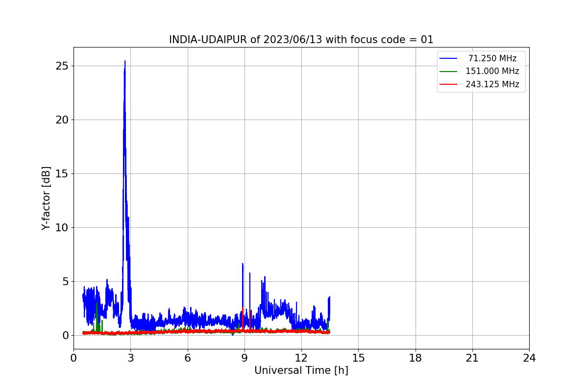This screenshot has width=588, height=392.
Task: Click the Universal Time [h] axis label
Action: (x=301, y=370)
